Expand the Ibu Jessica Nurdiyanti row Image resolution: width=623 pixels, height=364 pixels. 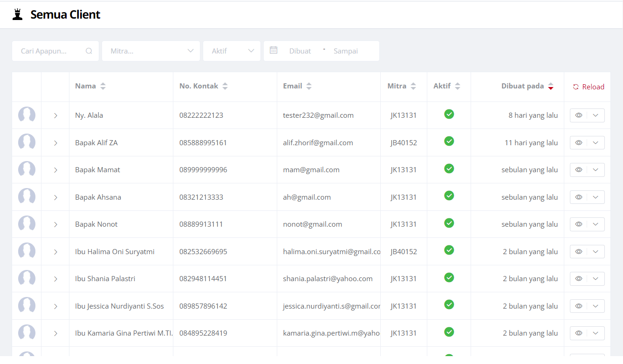pos(55,306)
